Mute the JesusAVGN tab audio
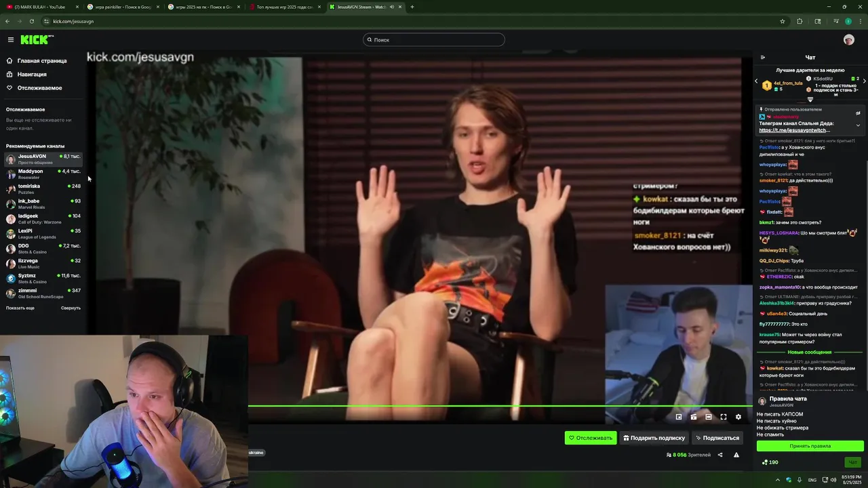 point(391,7)
